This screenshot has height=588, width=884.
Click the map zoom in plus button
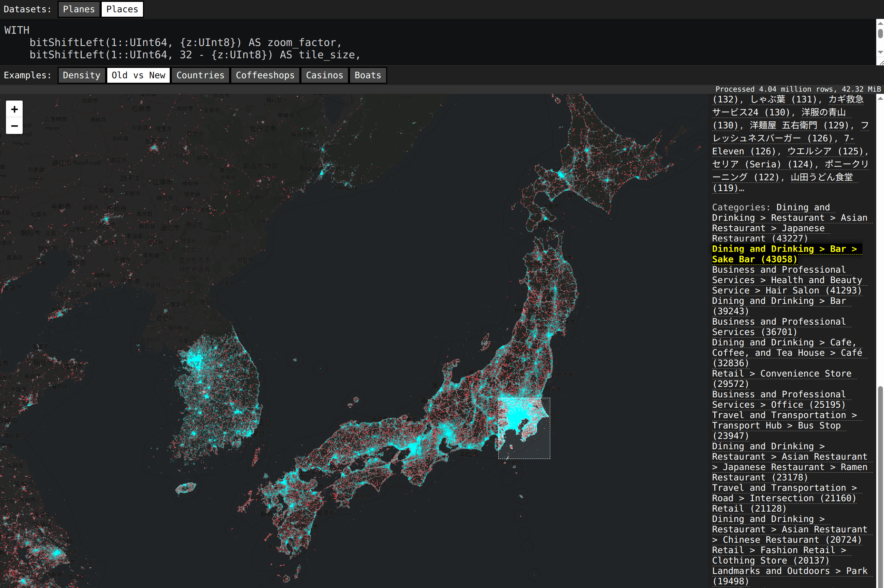(14, 109)
